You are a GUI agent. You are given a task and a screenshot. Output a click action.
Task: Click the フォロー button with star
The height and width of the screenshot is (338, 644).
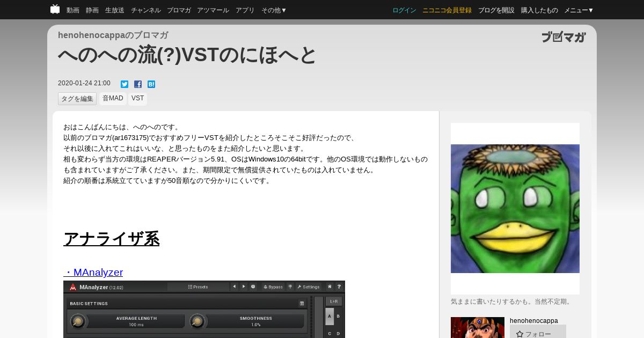point(538,332)
